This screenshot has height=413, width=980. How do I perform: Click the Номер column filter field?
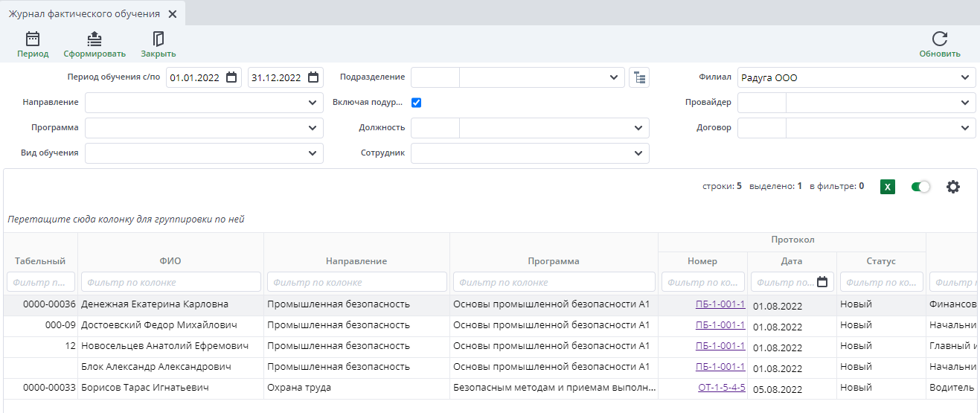click(703, 282)
